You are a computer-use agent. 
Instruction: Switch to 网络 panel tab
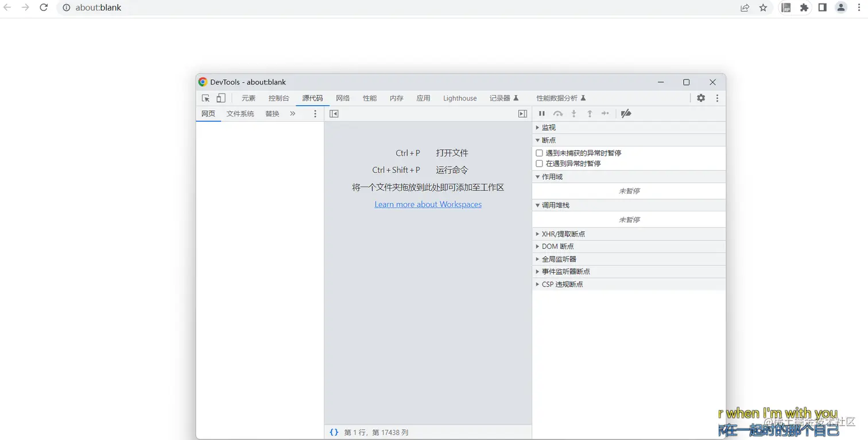pyautogui.click(x=343, y=98)
